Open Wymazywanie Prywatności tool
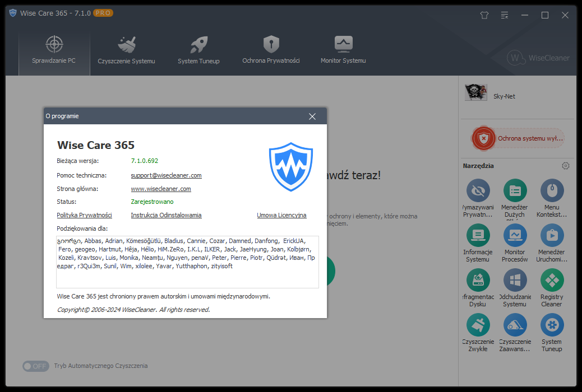The height and width of the screenshot is (392, 582). (x=478, y=199)
